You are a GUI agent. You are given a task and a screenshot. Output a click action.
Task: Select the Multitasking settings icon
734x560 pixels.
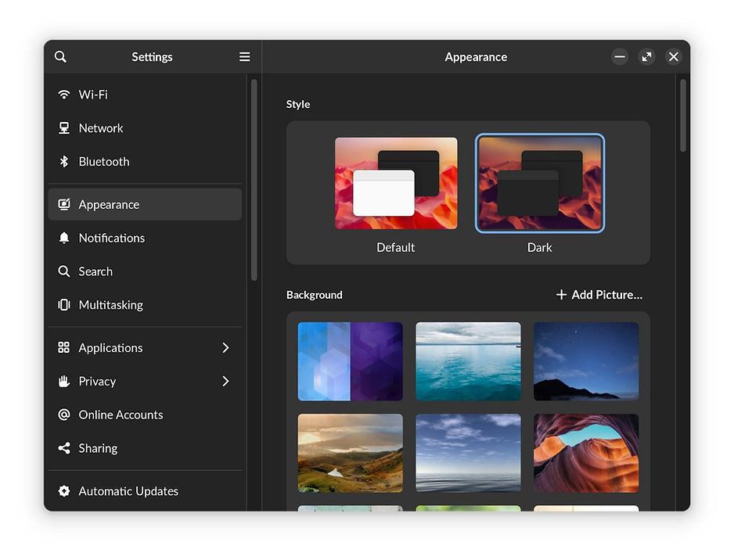pos(63,304)
